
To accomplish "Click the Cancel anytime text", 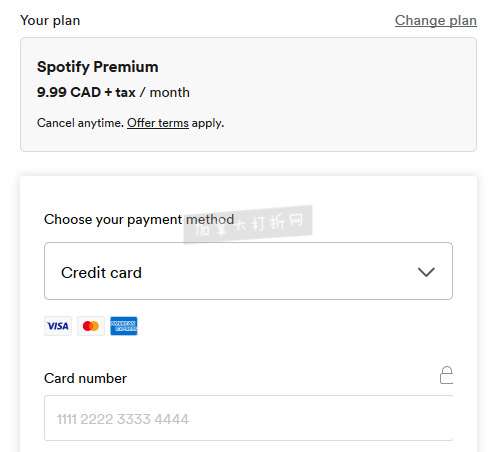I will point(80,123).
